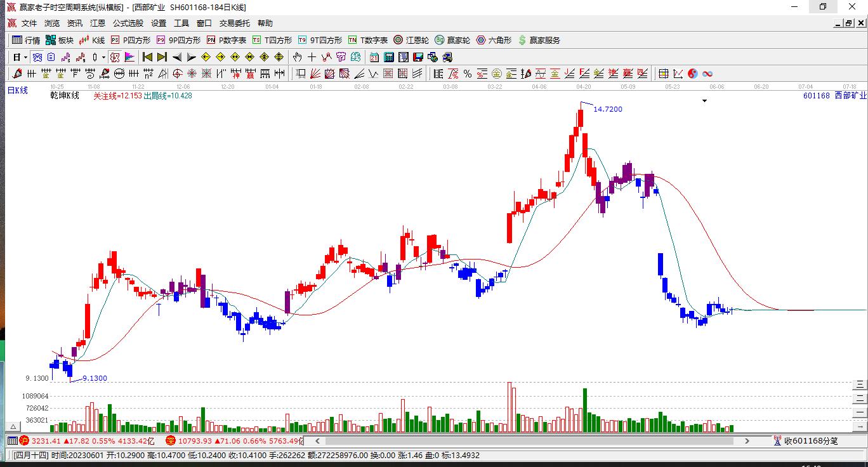Click the left arrow of the horizontal scrollbar

pyautogui.click(x=316, y=440)
